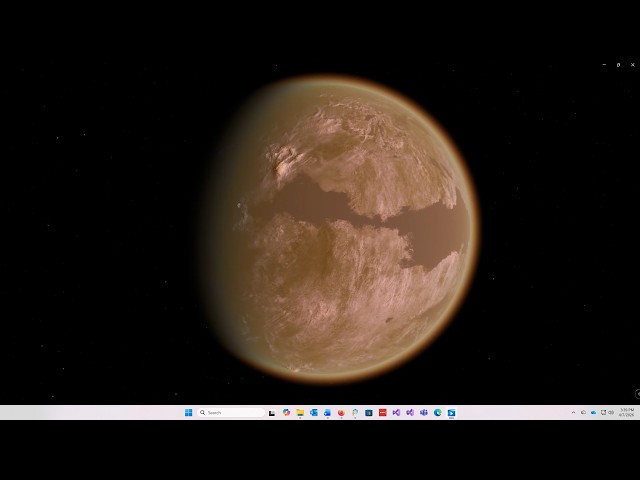Viewport: 640px width, 480px height.
Task: Launch Microsoft Edge from the taskbar
Action: [438, 413]
